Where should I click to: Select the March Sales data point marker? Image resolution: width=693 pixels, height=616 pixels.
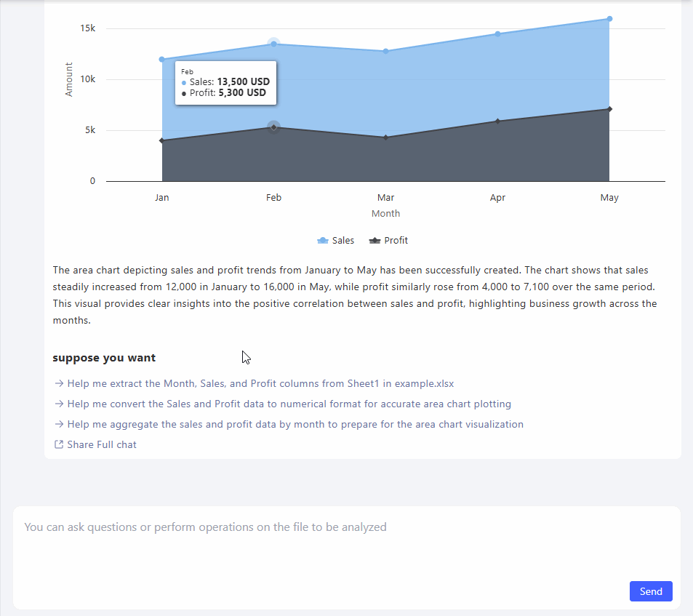coord(385,52)
